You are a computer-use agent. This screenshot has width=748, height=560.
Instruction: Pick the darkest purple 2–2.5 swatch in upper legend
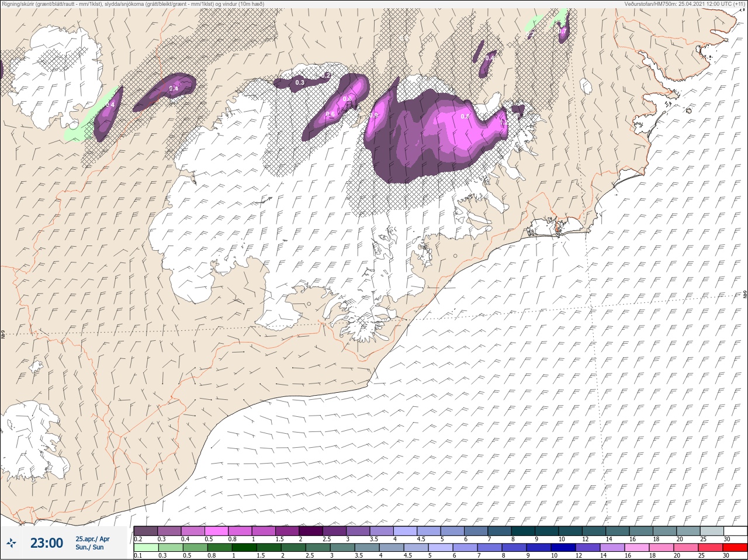pos(311,531)
